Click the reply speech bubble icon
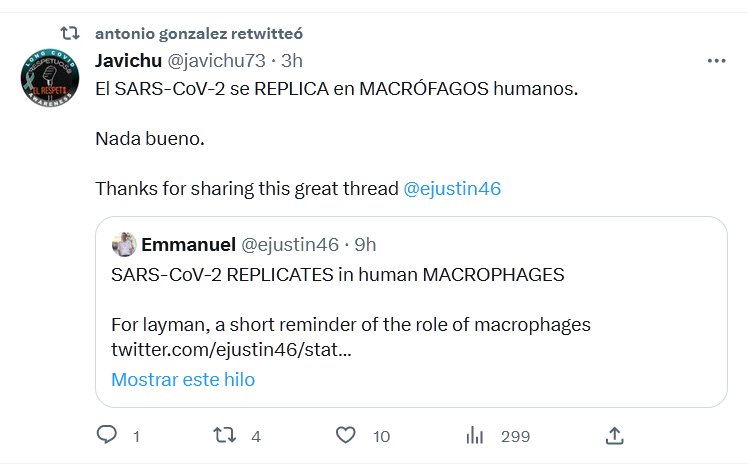This screenshot has height=474, width=748. [106, 435]
